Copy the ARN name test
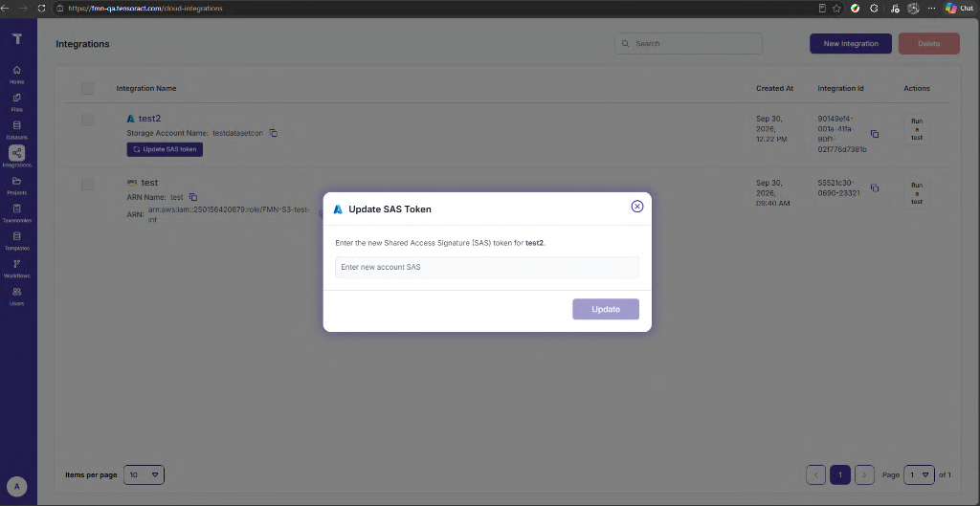Screen dimensions: 980x506 click(x=193, y=197)
